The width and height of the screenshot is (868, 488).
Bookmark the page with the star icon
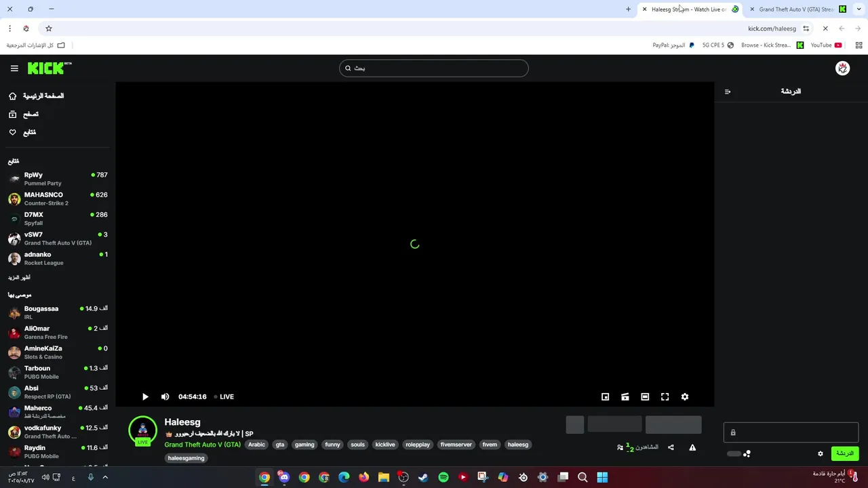pos(49,28)
